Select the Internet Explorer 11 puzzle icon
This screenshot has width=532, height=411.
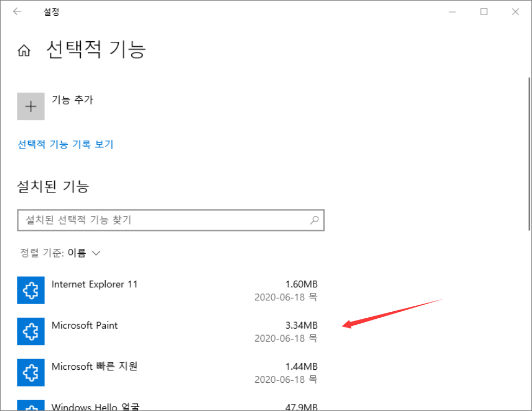coord(31,290)
